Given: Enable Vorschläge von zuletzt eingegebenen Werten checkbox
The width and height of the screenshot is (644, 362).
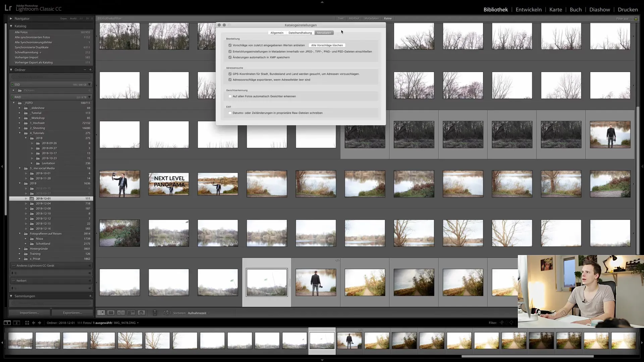Looking at the screenshot, I should coord(230,45).
